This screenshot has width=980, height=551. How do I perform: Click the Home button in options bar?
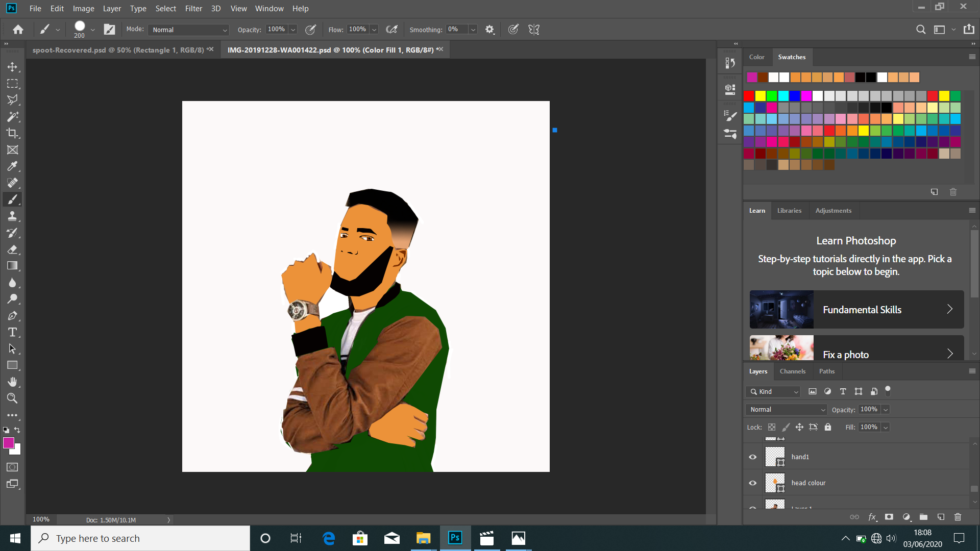(x=18, y=30)
